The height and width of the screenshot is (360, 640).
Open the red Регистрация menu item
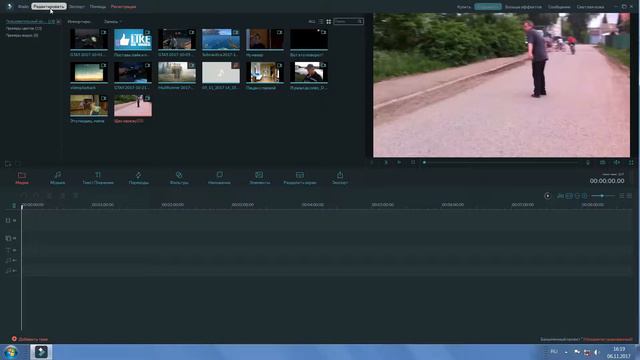click(x=124, y=7)
